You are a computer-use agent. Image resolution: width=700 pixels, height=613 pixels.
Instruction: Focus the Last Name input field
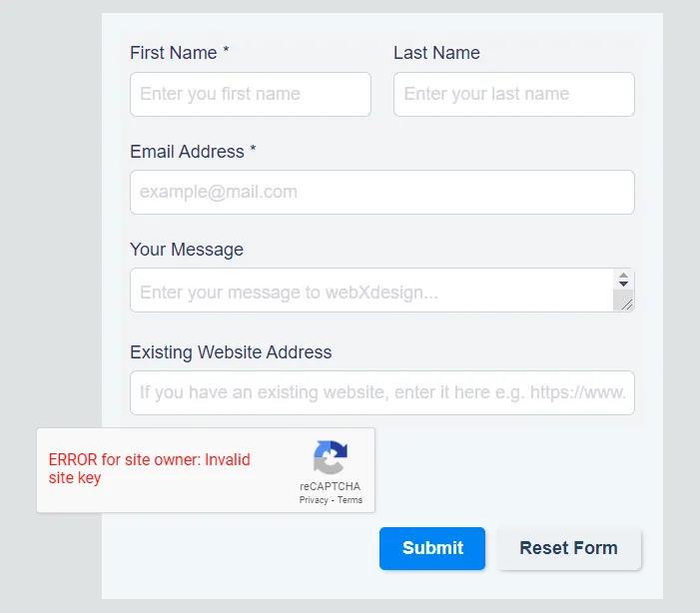pos(514,94)
